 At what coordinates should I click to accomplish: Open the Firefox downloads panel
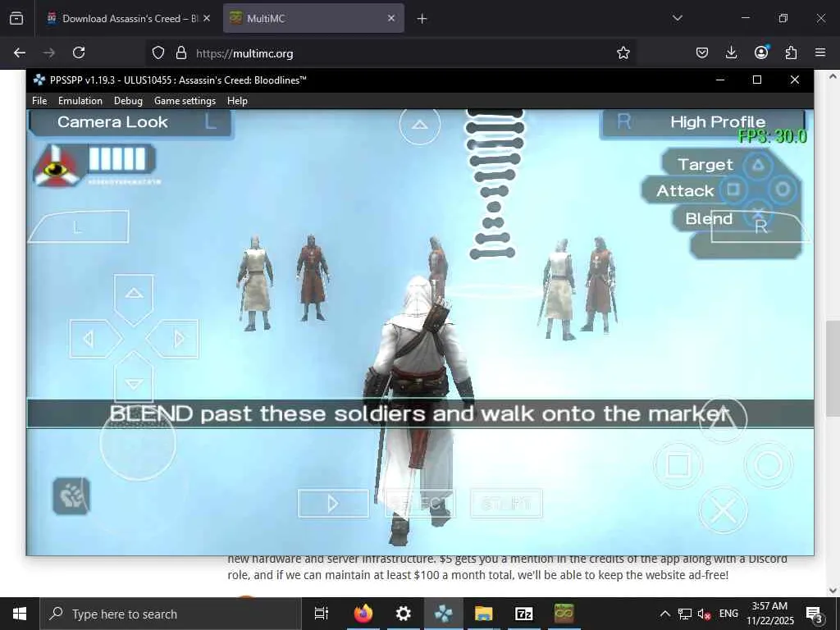(x=731, y=52)
